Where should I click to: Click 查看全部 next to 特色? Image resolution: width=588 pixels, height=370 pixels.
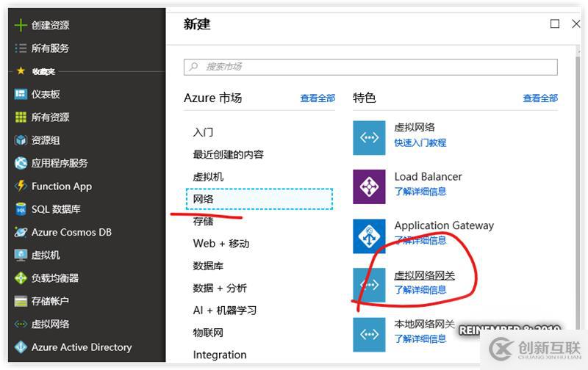tap(540, 98)
